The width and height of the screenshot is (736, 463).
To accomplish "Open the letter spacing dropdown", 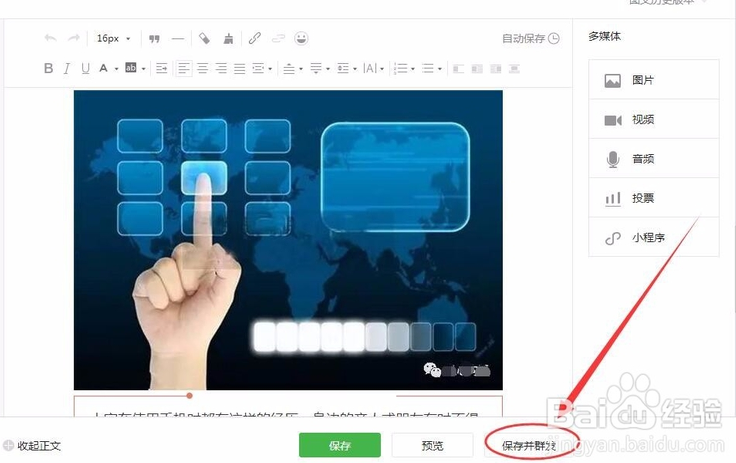I will 374,69.
